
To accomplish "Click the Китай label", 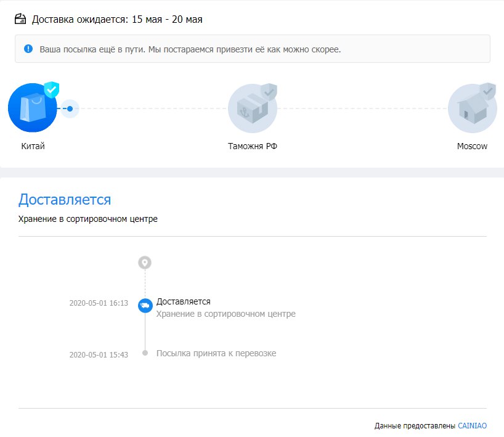I will click(33, 146).
